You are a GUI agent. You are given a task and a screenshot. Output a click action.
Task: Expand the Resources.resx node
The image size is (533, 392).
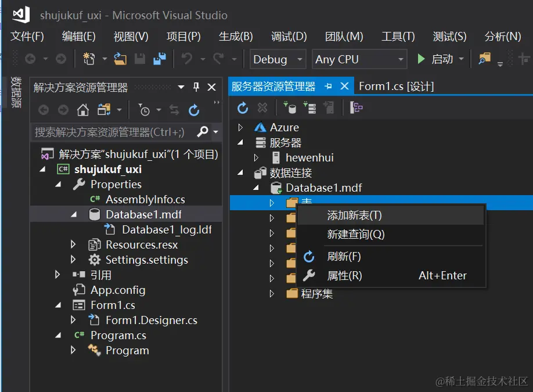(73, 244)
